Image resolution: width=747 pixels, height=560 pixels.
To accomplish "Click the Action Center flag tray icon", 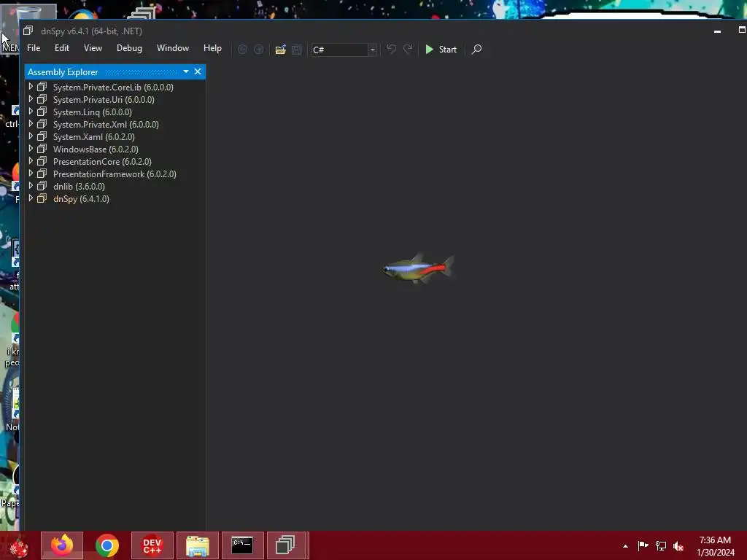I will click(x=643, y=545).
